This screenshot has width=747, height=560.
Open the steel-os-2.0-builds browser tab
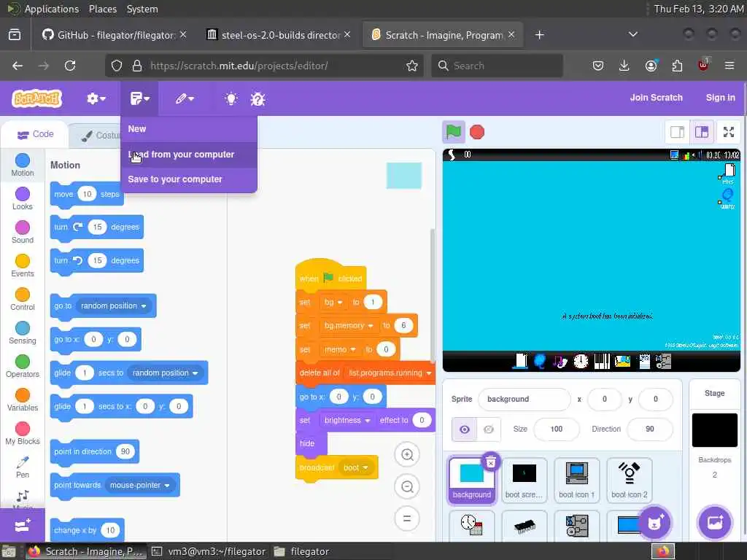click(x=279, y=35)
